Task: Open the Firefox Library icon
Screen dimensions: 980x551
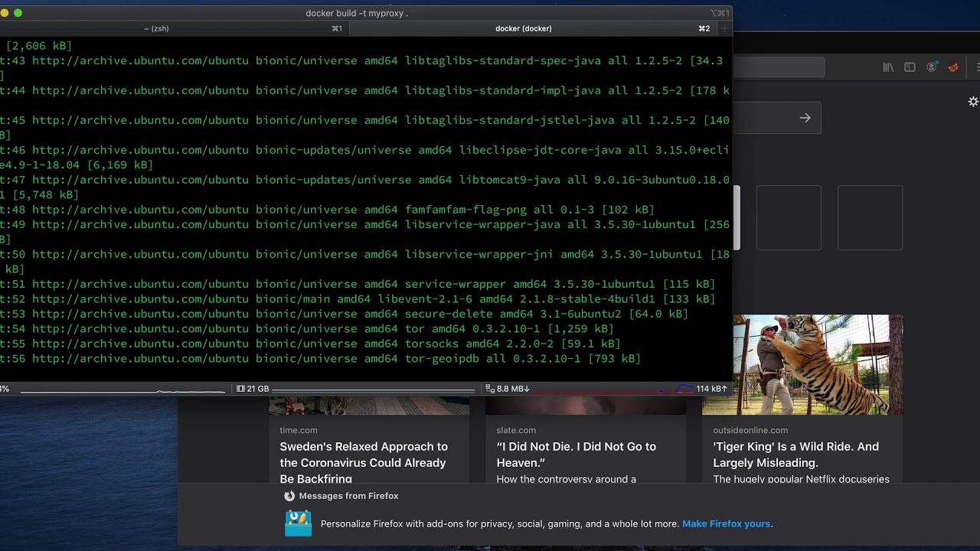Action: click(x=888, y=67)
